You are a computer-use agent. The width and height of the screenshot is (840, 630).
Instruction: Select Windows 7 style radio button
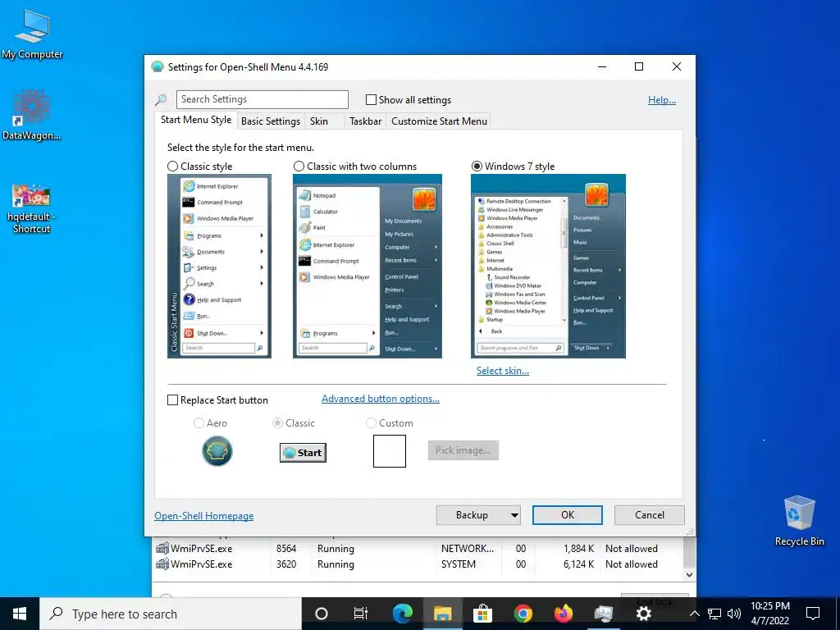tap(477, 167)
